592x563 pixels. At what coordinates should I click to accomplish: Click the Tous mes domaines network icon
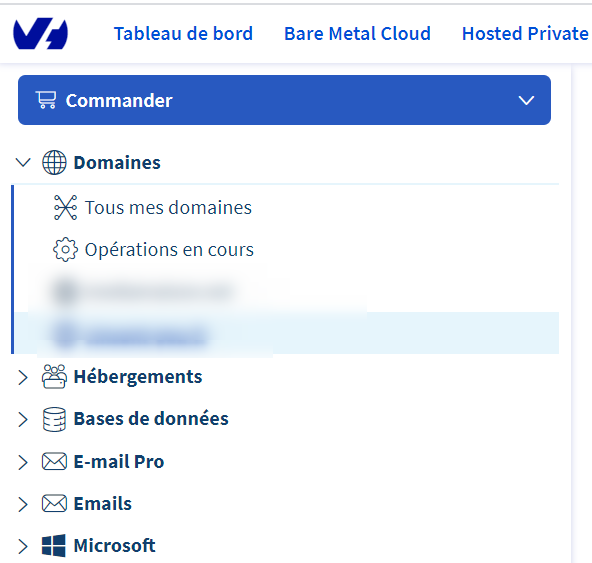(x=65, y=207)
